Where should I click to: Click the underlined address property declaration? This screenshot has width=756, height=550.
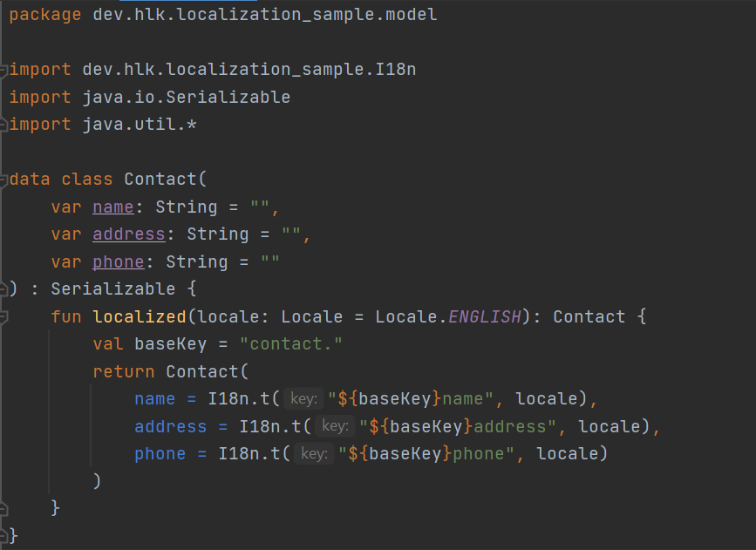129,234
